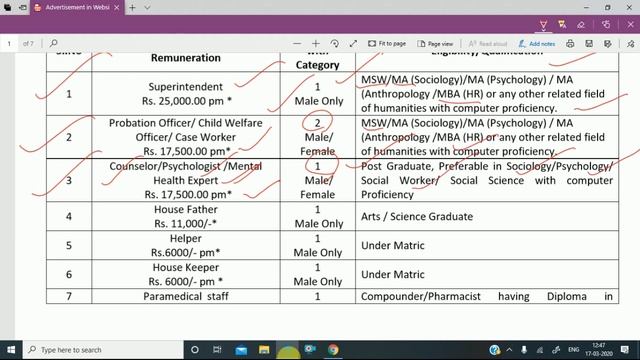Click 'Counselor/Psychologist /Mental' text

pyautogui.click(x=186, y=166)
